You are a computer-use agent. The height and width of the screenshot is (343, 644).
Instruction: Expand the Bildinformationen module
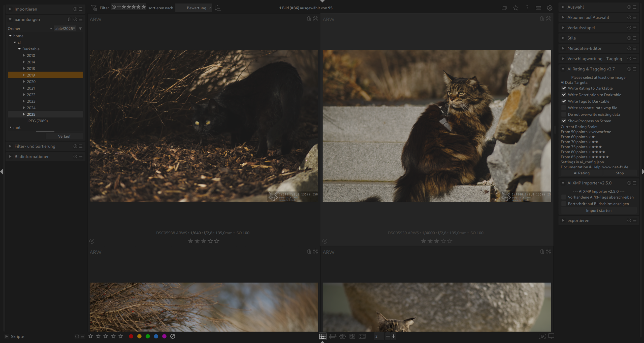point(32,157)
